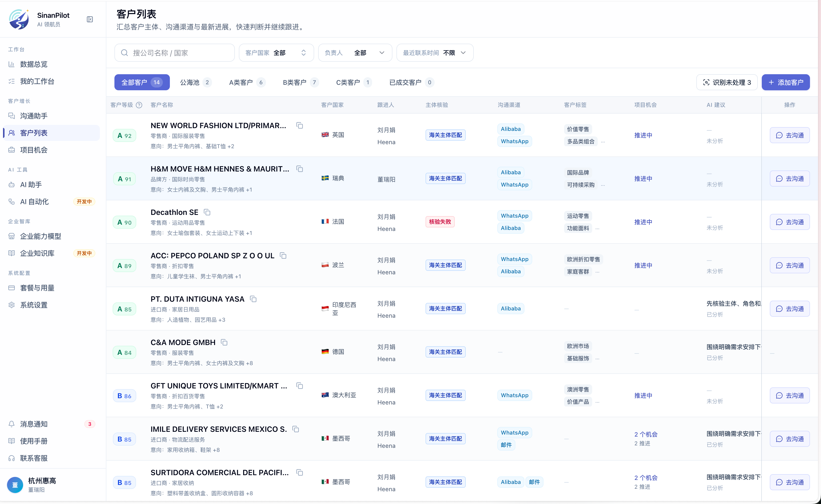
Task: Click 去沟通 for NEW WORLD FASHION
Action: click(x=790, y=135)
